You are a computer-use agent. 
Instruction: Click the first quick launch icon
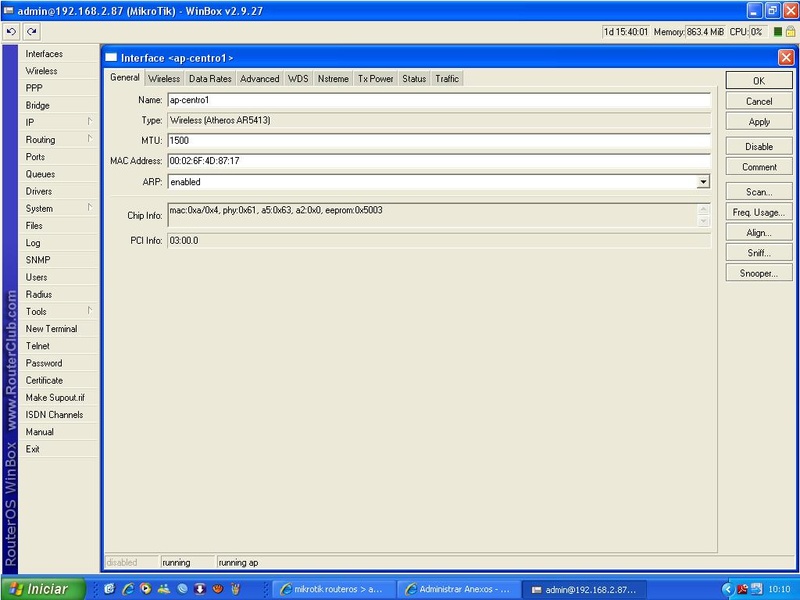[109, 589]
